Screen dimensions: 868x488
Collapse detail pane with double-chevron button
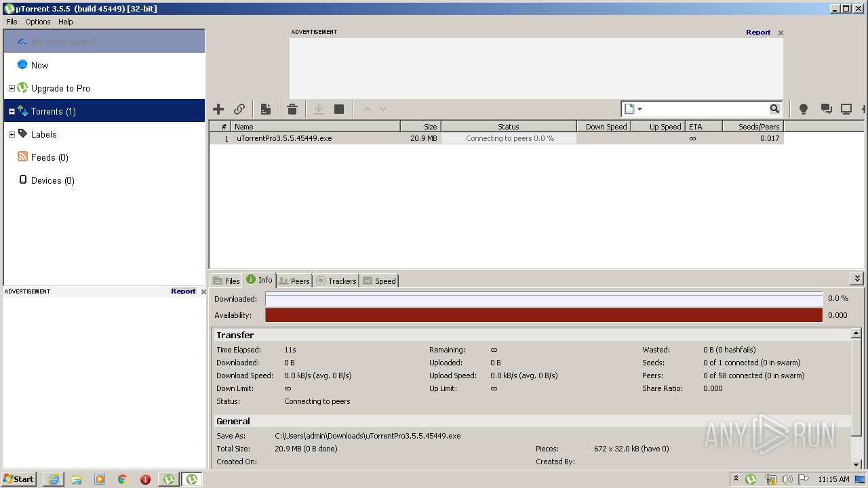point(857,279)
